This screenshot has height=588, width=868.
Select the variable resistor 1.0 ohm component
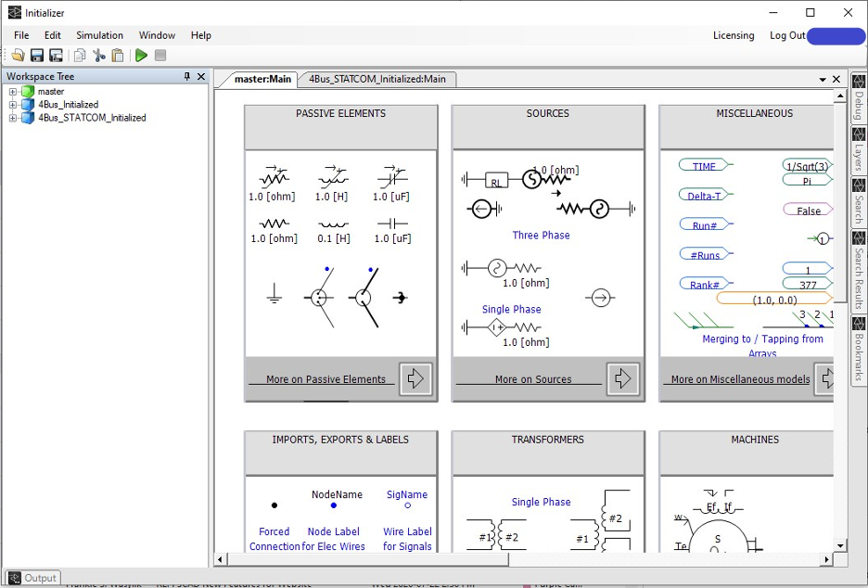pos(273,184)
